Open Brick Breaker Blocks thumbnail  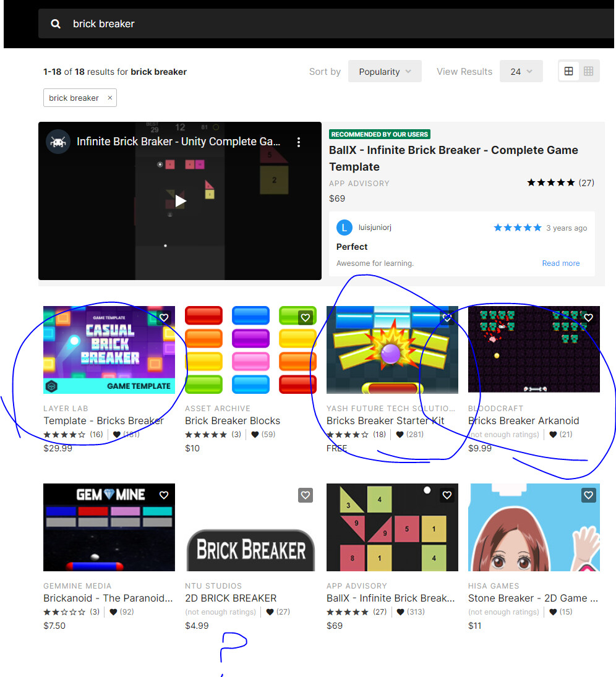click(250, 350)
